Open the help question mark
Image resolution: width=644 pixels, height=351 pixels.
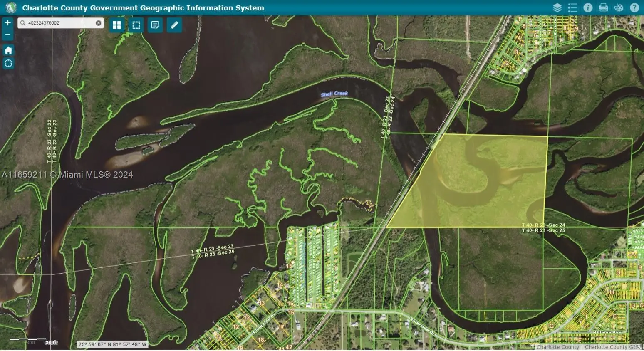coord(634,8)
